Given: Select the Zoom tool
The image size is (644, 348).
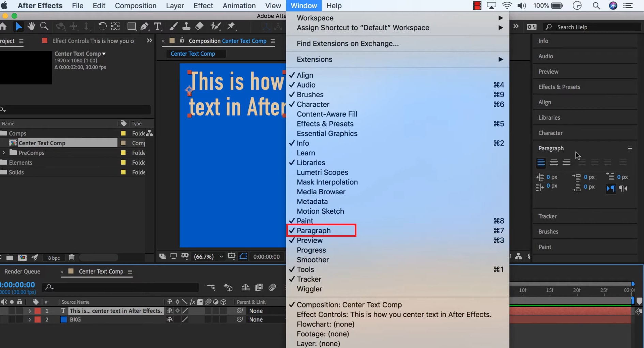Looking at the screenshot, I should pos(44,26).
